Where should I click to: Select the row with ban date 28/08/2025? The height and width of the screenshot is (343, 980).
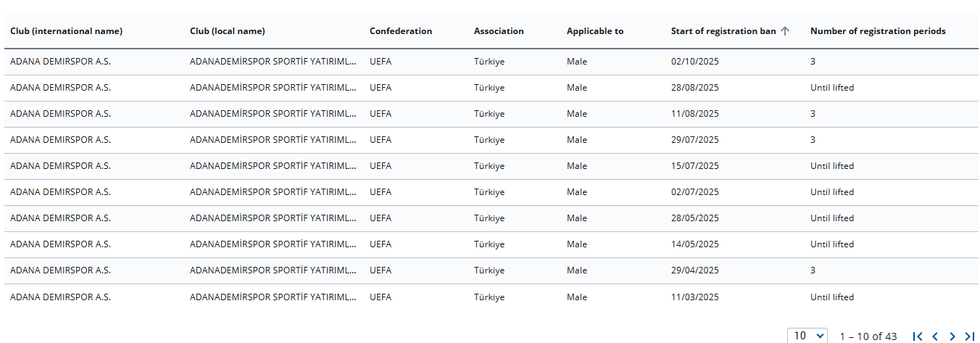click(694, 88)
